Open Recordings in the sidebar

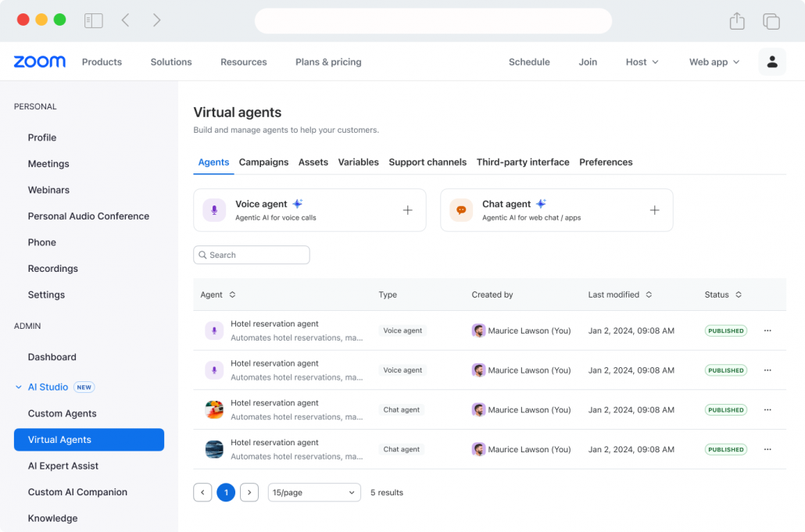point(53,268)
